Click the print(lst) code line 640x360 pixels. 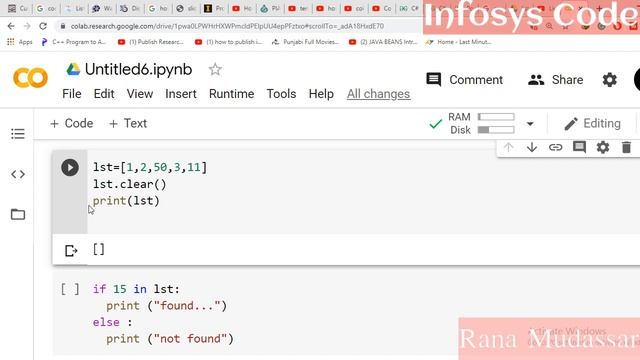click(126, 201)
